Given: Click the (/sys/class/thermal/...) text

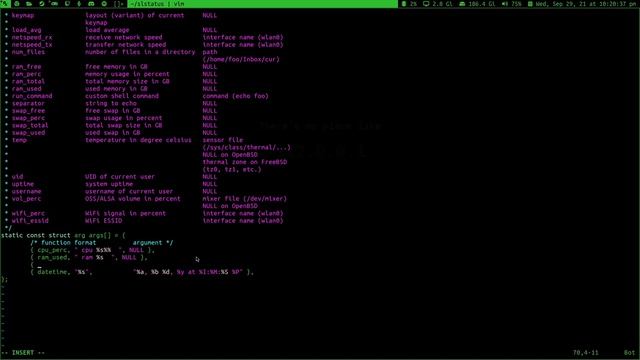Looking at the screenshot, I should [x=247, y=147].
